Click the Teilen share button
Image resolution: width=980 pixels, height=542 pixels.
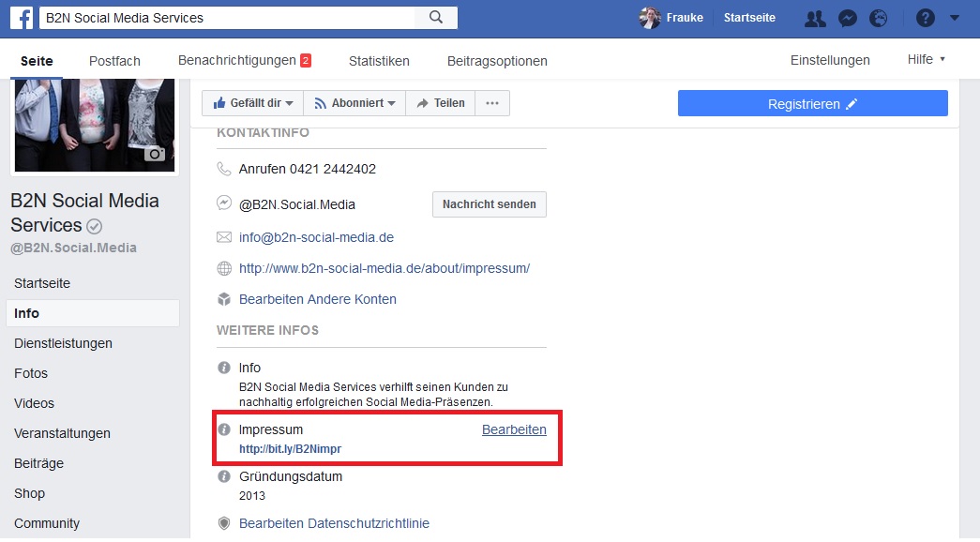pos(441,103)
